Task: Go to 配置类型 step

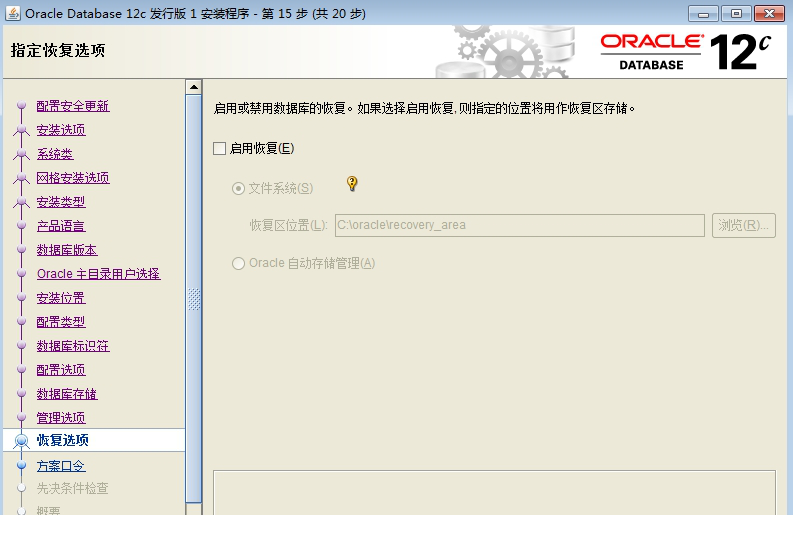Action: [x=61, y=322]
